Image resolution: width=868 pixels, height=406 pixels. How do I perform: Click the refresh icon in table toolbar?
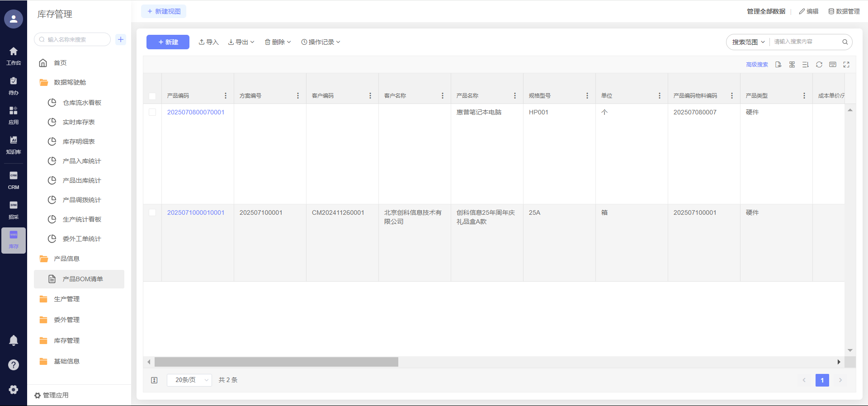(819, 65)
